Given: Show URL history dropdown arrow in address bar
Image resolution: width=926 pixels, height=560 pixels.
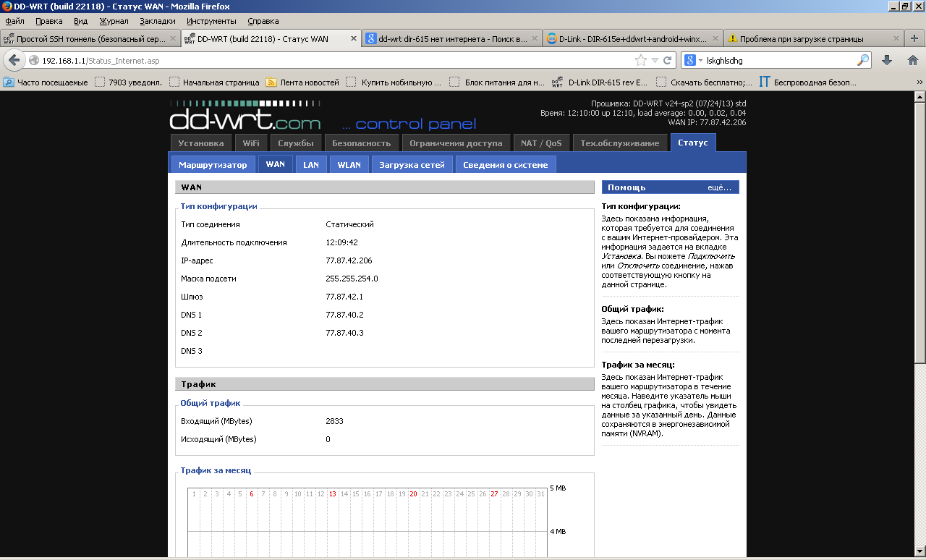Looking at the screenshot, I should click(x=655, y=60).
